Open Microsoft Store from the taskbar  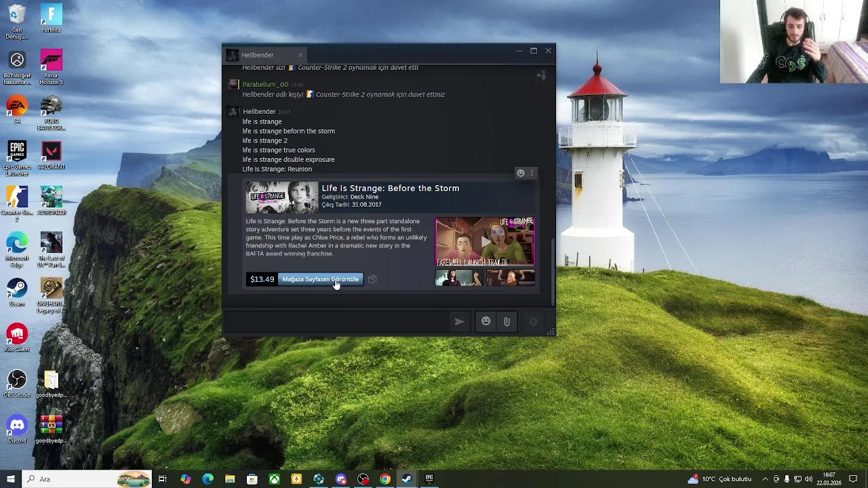click(252, 479)
